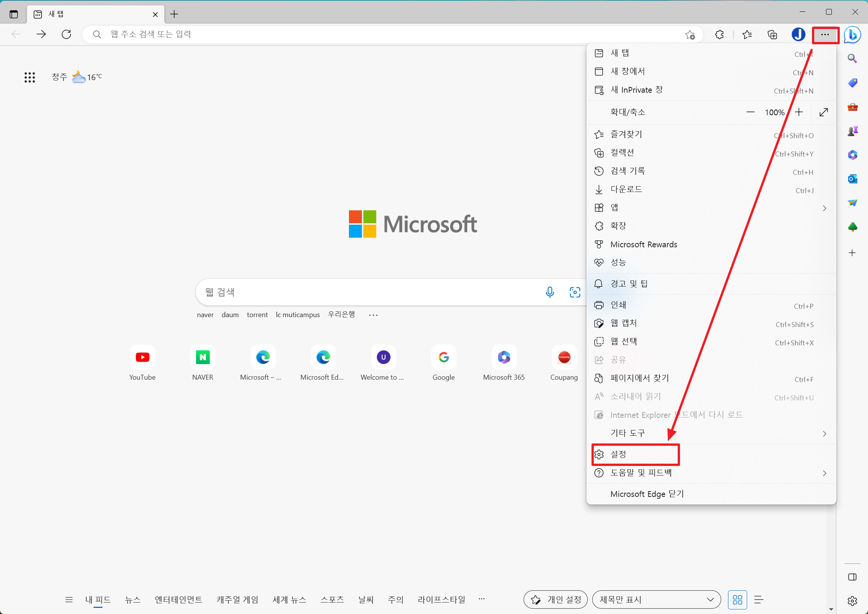
Task: Click the Forward navigation arrow
Action: coord(41,34)
